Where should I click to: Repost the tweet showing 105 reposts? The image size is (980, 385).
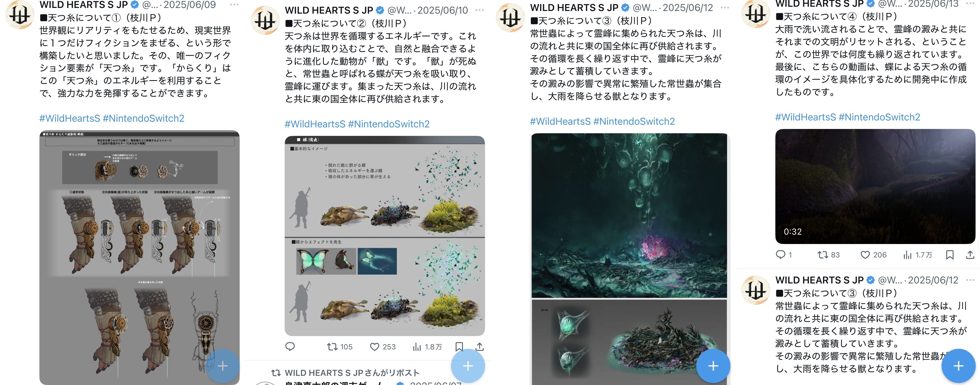(x=340, y=347)
